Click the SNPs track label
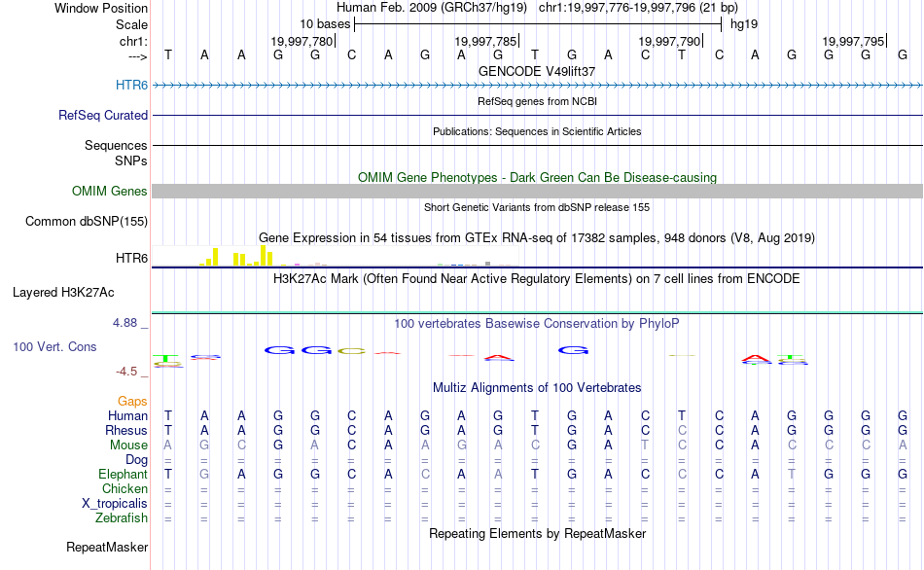 [x=131, y=160]
